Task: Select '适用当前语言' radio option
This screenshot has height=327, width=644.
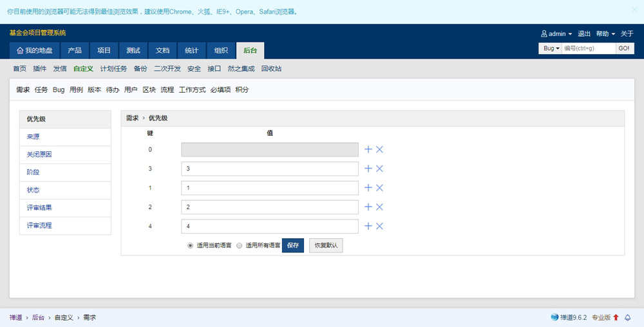Action: click(x=191, y=245)
